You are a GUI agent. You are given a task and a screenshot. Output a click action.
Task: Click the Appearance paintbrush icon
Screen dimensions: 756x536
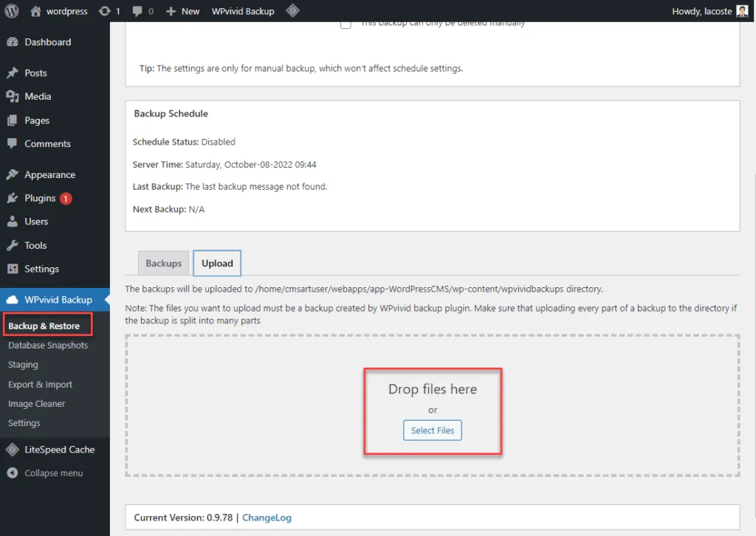[x=13, y=174]
